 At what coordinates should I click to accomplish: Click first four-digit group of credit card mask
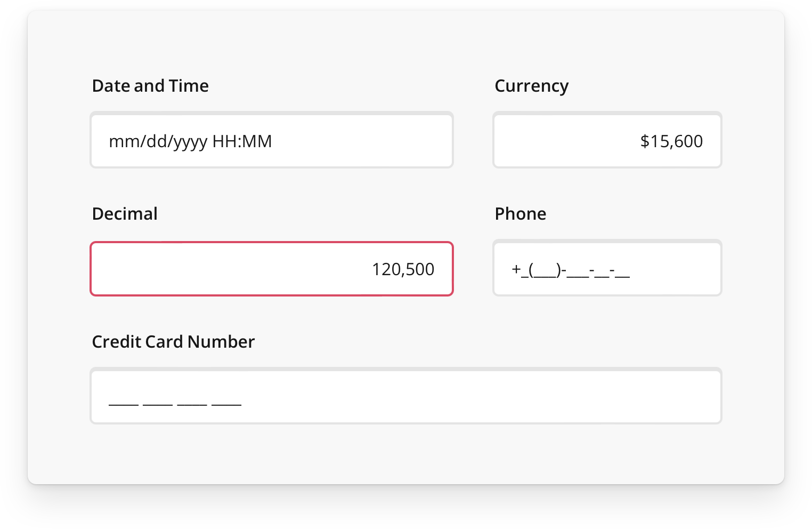click(124, 403)
